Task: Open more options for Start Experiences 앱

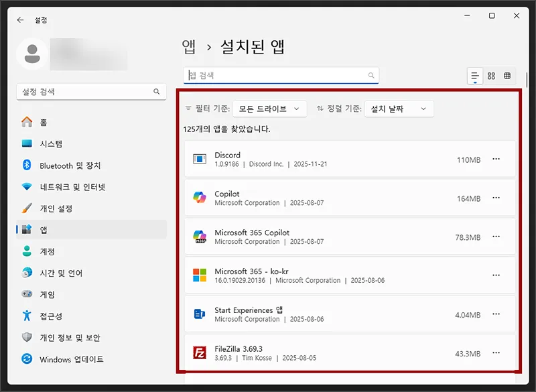Action: (x=496, y=314)
